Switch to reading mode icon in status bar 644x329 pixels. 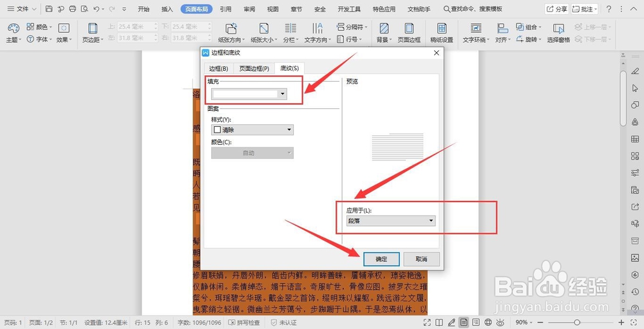click(x=439, y=323)
